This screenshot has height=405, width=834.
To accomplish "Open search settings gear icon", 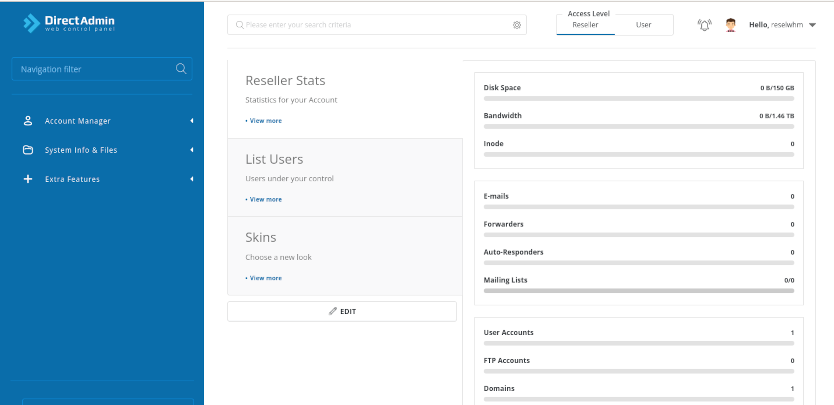I will [517, 25].
